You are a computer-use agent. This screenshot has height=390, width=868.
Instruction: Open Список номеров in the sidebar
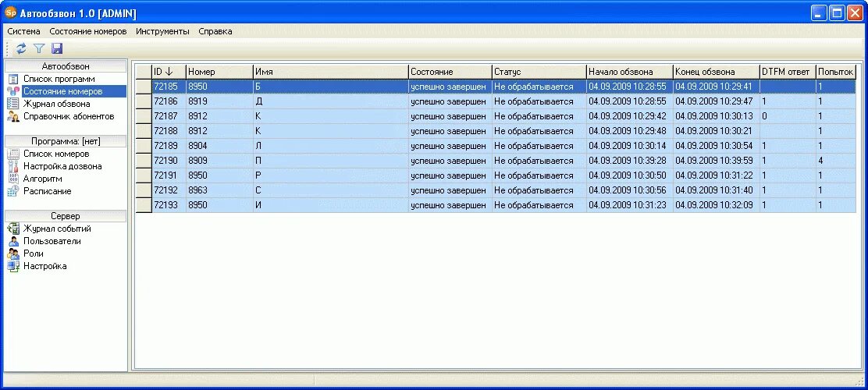click(x=56, y=154)
